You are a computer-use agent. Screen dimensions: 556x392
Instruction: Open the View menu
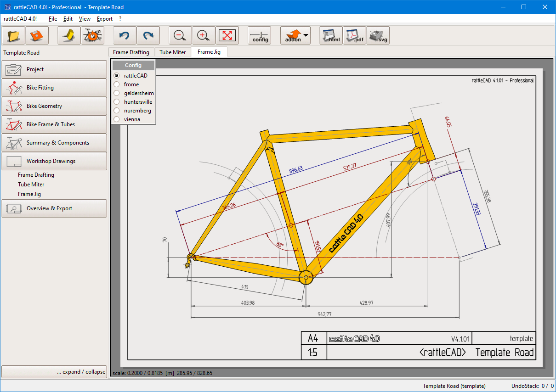pyautogui.click(x=85, y=19)
